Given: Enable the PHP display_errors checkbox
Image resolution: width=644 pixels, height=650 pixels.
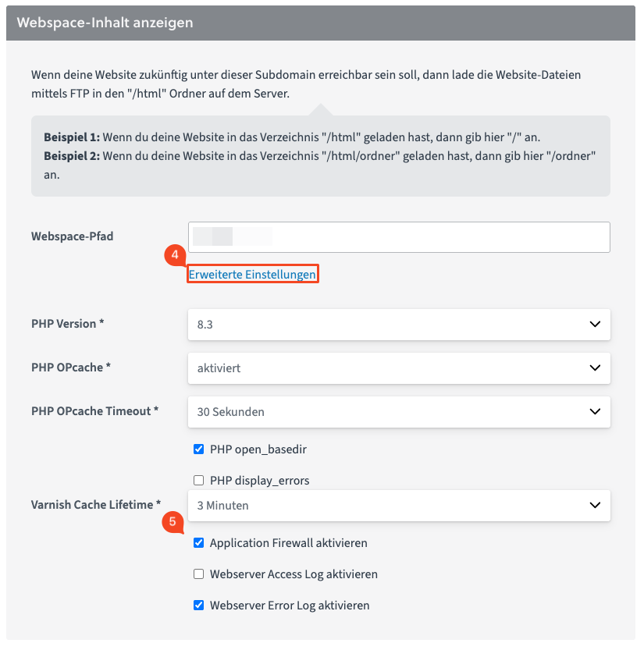Looking at the screenshot, I should (198, 481).
